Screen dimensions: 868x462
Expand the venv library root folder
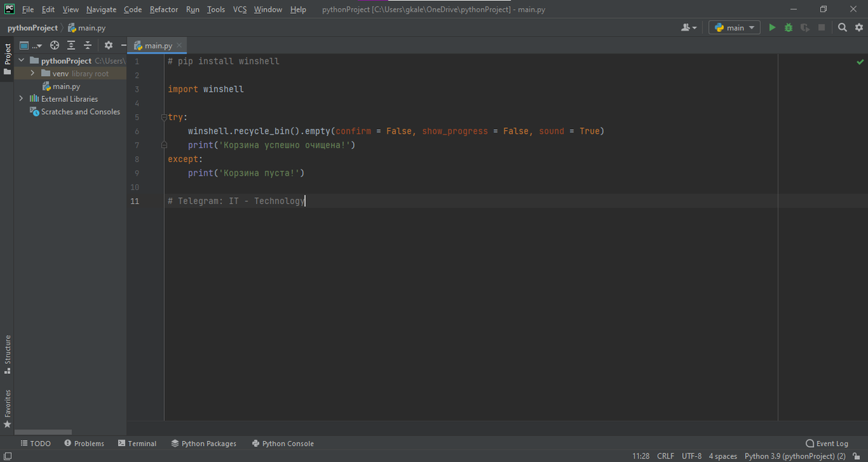[32, 73]
